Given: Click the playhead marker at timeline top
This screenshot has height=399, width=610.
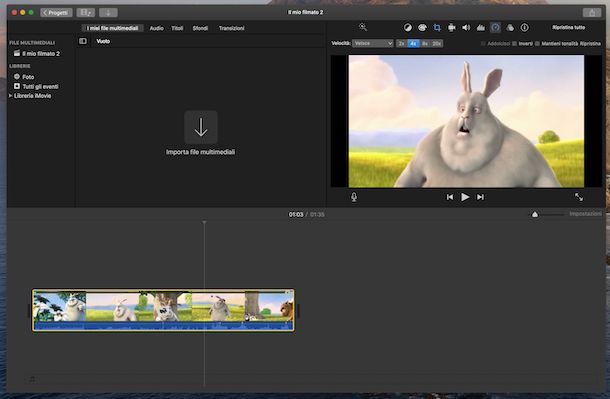Looking at the screenshot, I should point(204,222).
